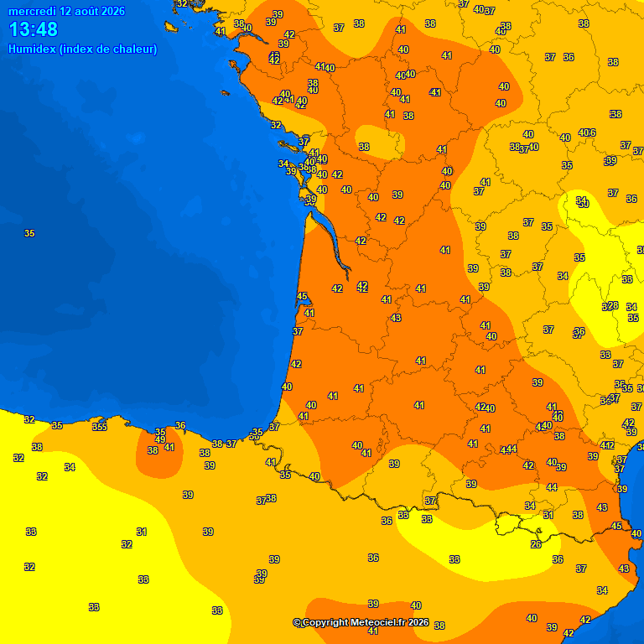The image size is (644, 644).
Task: Click the time label "13:48"
Action: (x=34, y=29)
